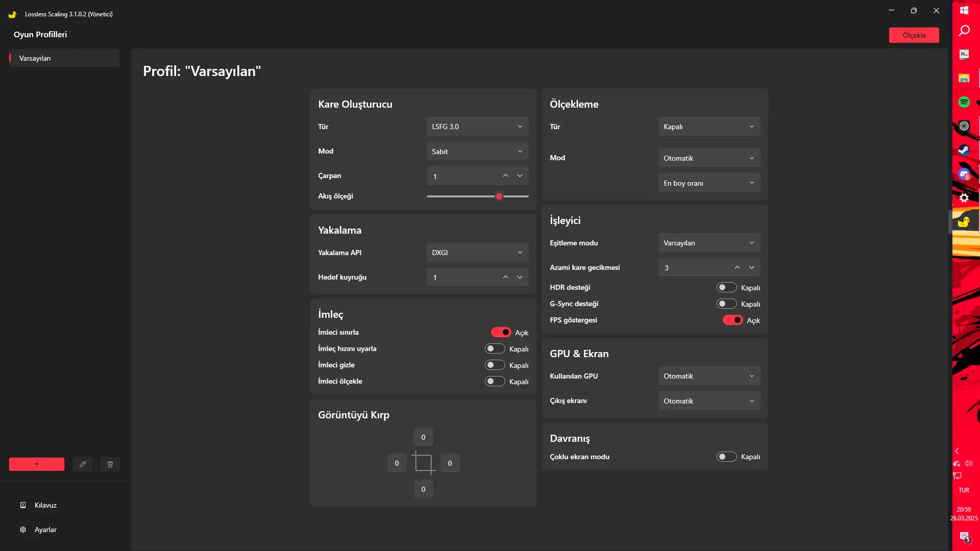Enable the İmleç hızını uyarla toggle
Viewport: 980px width, 551px height.
click(495, 348)
